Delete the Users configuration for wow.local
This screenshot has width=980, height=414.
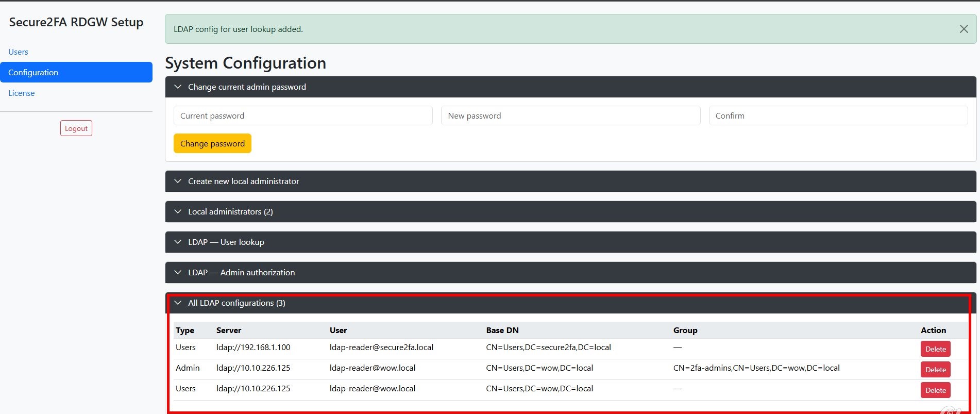935,390
